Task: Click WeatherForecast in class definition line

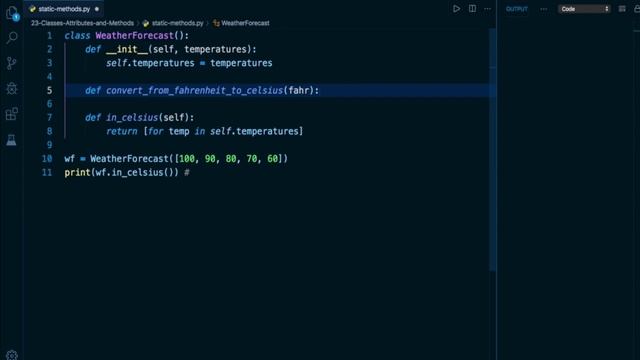Action: pyautogui.click(x=134, y=36)
